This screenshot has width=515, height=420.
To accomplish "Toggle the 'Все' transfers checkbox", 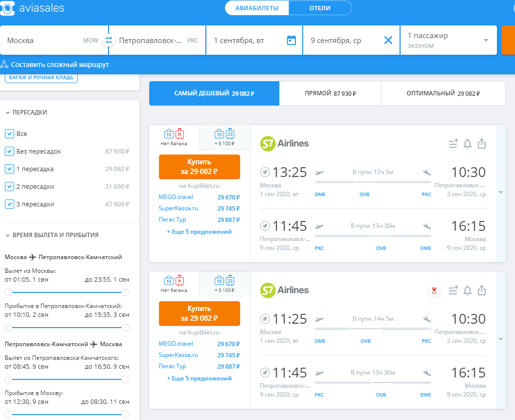I will tap(9, 133).
